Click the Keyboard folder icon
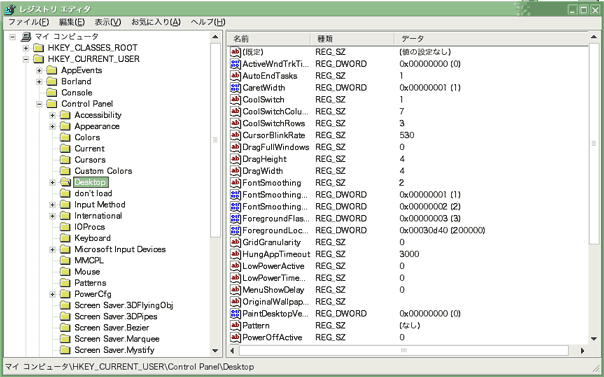 click(65, 238)
